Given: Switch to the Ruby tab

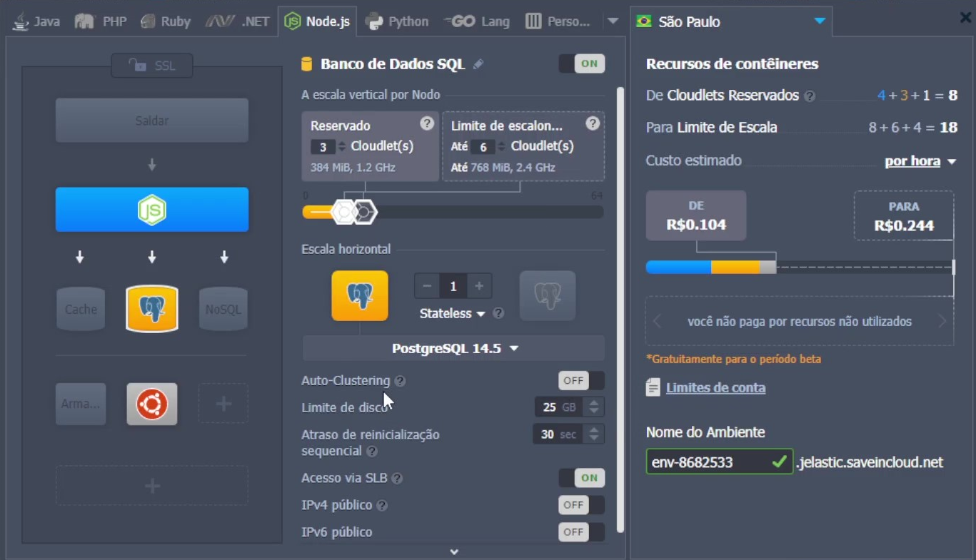Looking at the screenshot, I should [166, 21].
